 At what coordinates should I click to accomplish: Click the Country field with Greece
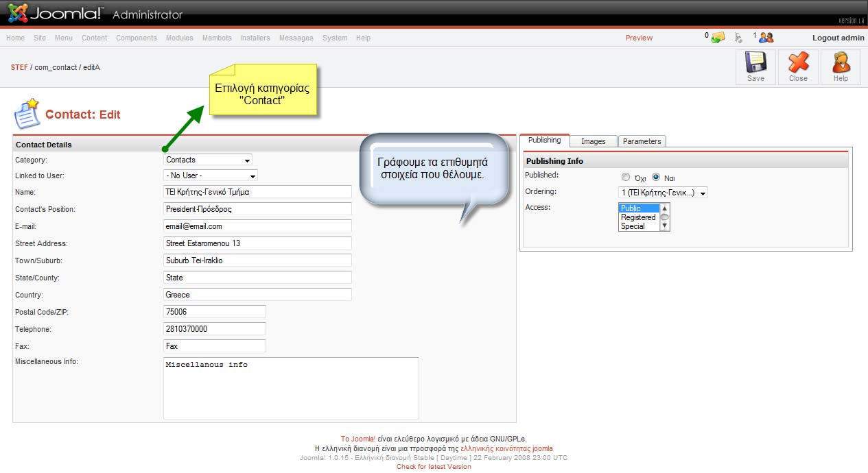(x=257, y=295)
